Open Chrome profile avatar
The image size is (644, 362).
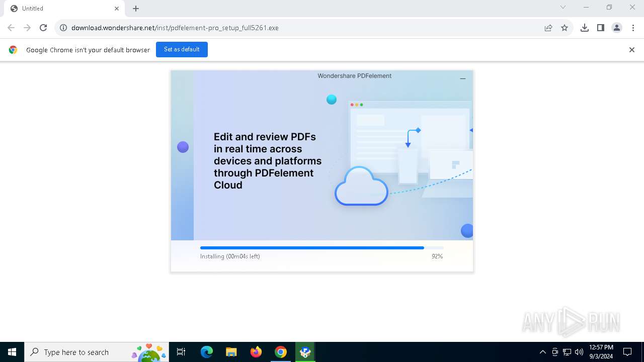click(x=617, y=28)
